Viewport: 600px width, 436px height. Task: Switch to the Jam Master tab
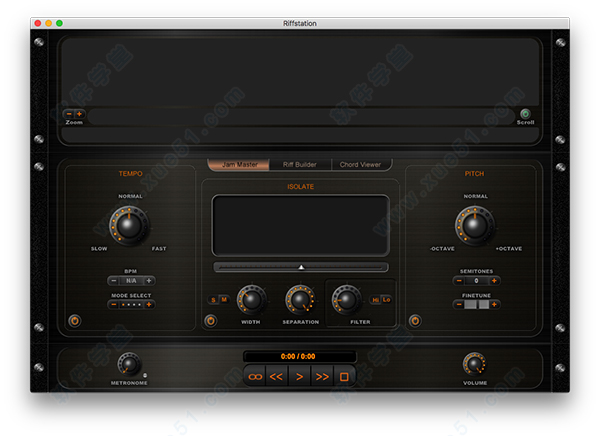(x=239, y=165)
